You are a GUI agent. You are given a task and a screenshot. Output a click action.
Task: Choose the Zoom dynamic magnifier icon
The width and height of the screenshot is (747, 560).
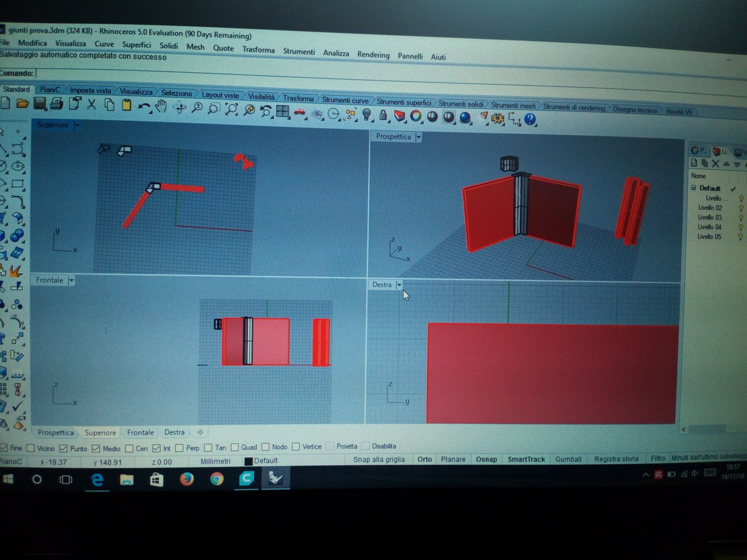tap(197, 108)
